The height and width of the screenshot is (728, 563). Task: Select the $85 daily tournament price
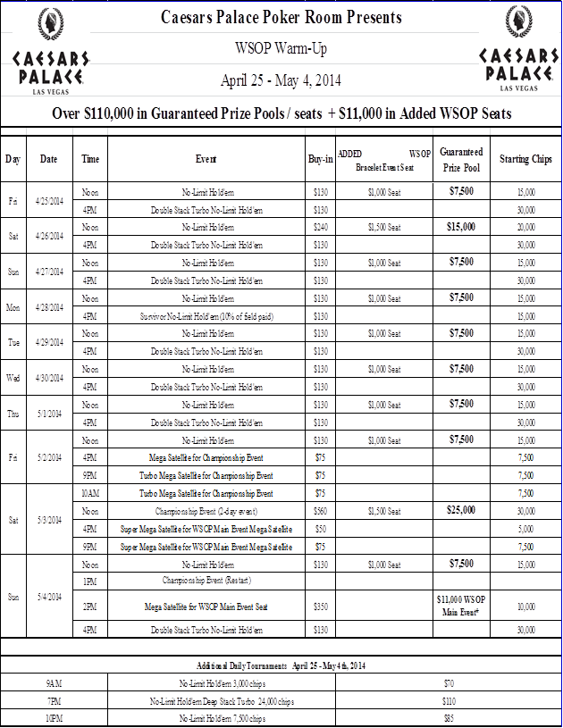coord(449,718)
